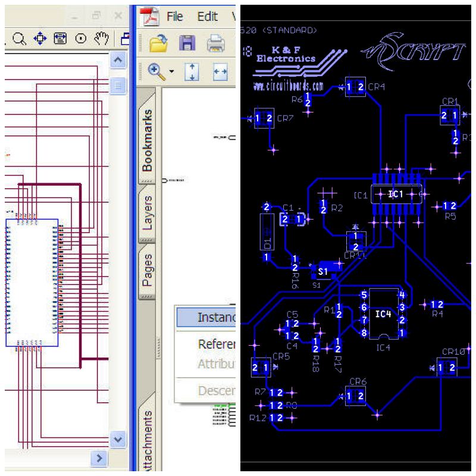Click the save floppy disk icon
This screenshot has height=476, width=476.
[187, 43]
